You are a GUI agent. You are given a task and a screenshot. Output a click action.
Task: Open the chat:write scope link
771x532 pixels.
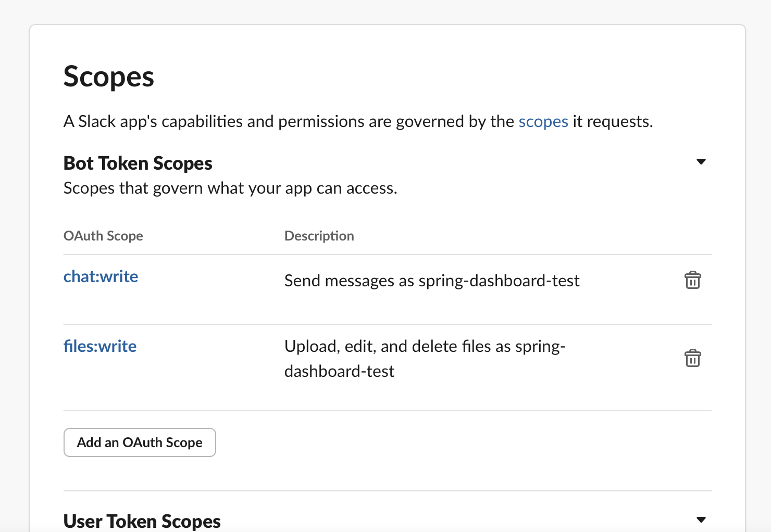[101, 276]
